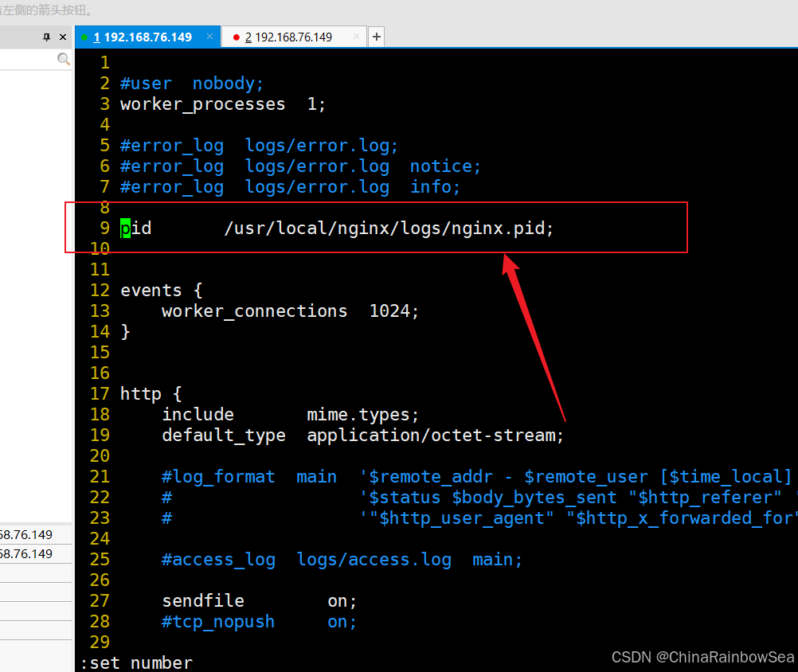Click the search magnifier icon in sidebar
The image size is (798, 672).
pos(63,58)
